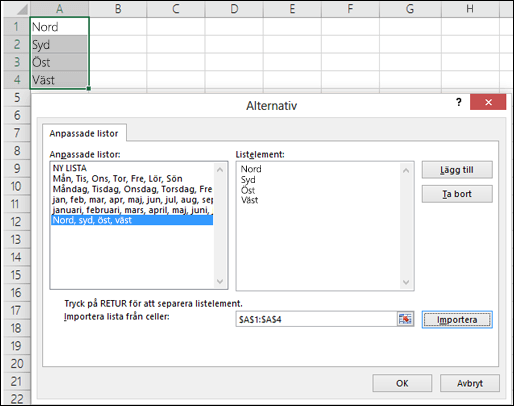
Task: Select column F header
Action: coord(350,9)
